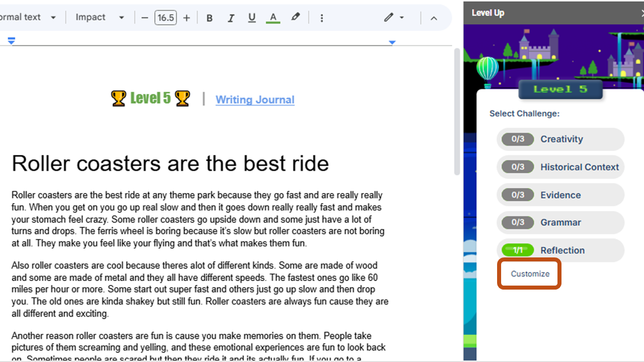Click the heading Roller coasters are the best ride

point(170,163)
